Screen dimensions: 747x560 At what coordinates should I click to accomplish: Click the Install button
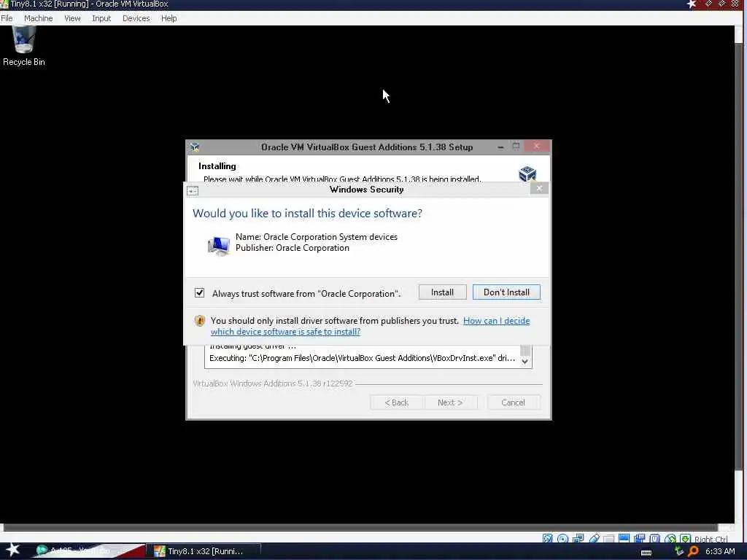(x=442, y=292)
